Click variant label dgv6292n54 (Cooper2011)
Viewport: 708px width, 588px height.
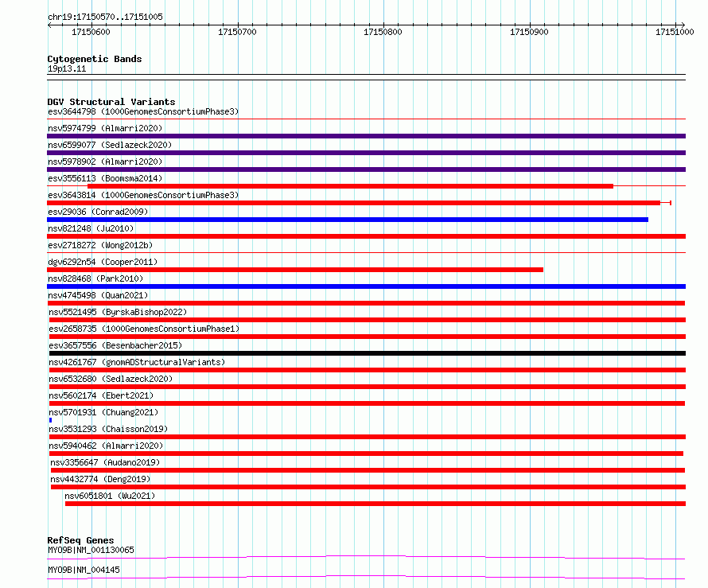pos(103,262)
